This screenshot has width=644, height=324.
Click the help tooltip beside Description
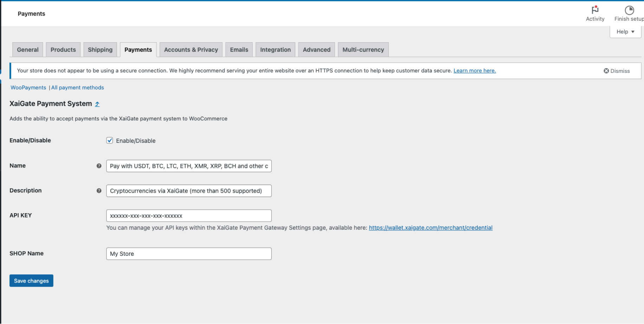[99, 191]
